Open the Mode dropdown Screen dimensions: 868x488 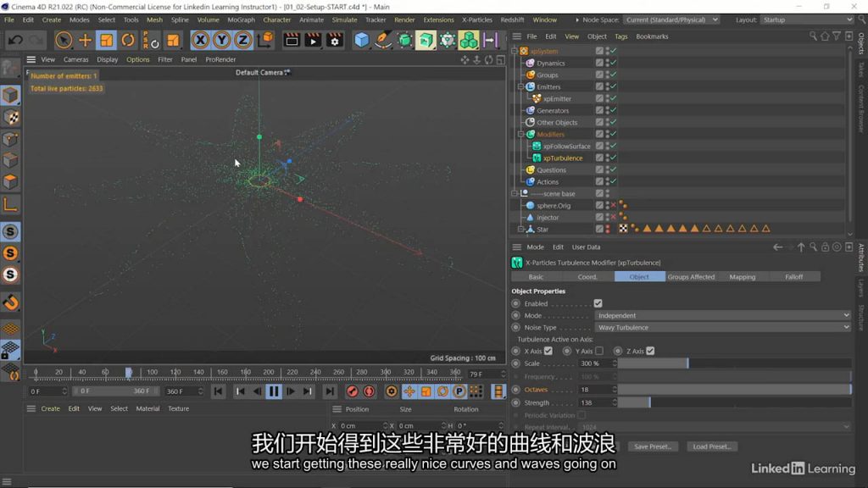722,315
